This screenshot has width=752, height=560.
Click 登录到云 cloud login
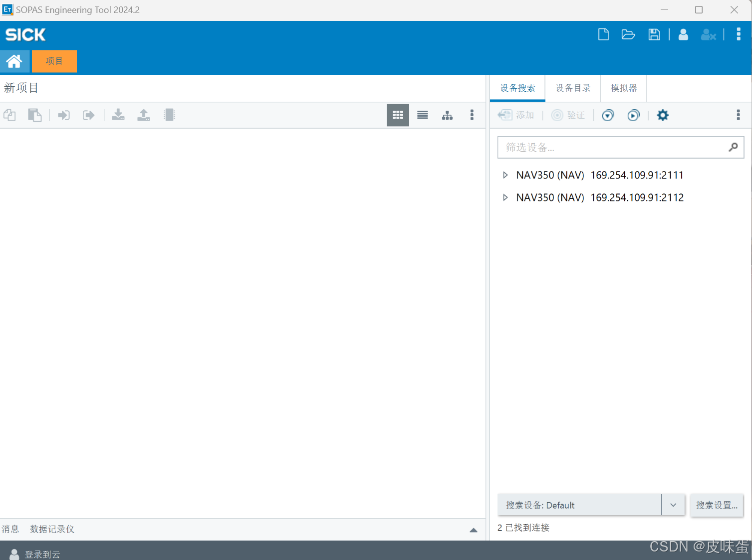[42, 554]
